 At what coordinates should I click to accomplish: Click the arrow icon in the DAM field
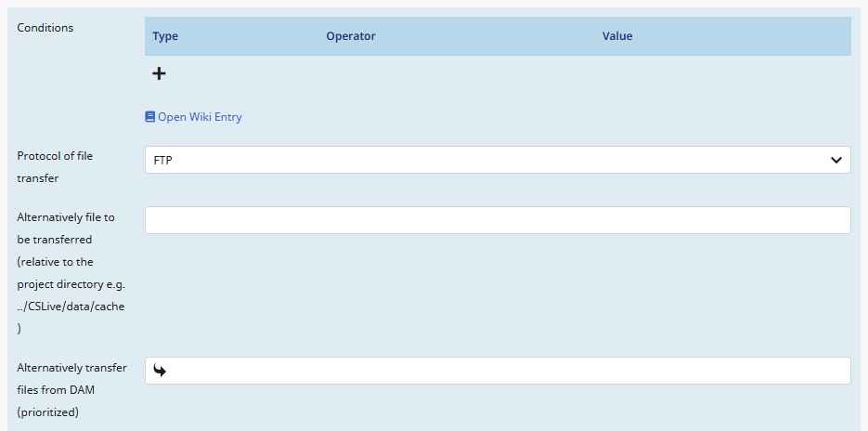pyautogui.click(x=160, y=371)
